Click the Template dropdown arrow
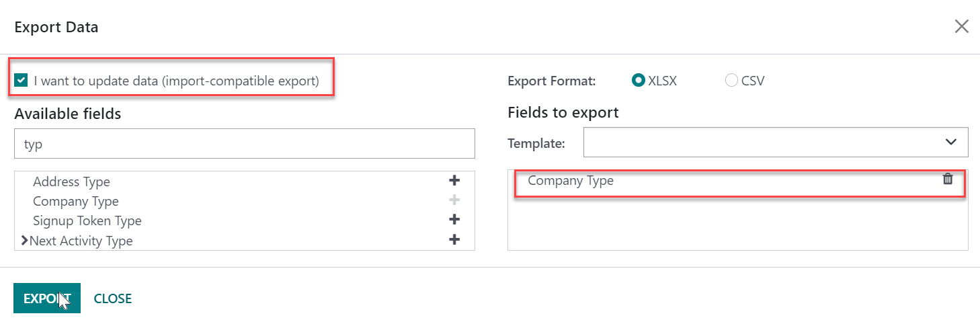This screenshot has height=324, width=980. tap(951, 142)
